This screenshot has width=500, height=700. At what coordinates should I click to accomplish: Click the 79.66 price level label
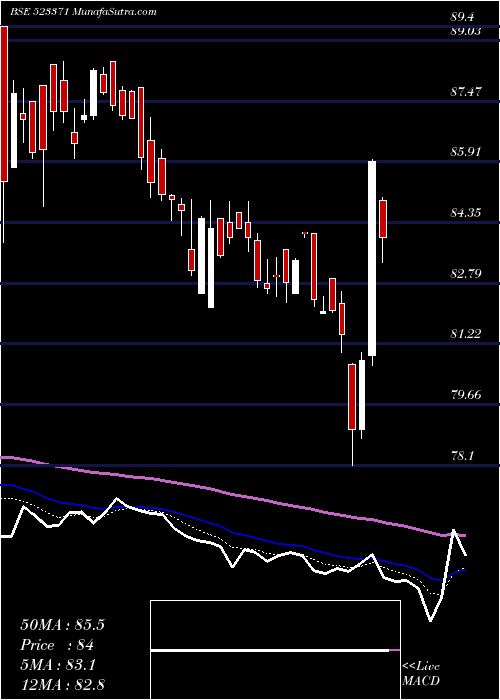(466, 395)
